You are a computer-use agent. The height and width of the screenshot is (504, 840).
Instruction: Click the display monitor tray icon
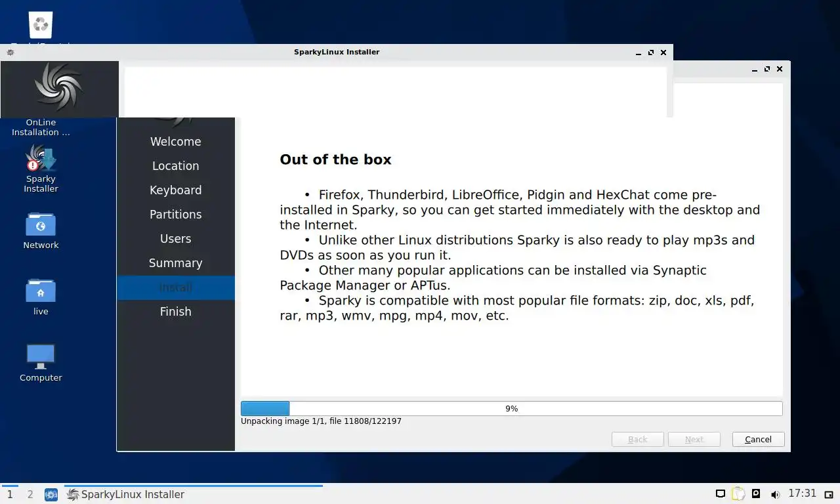click(720, 494)
